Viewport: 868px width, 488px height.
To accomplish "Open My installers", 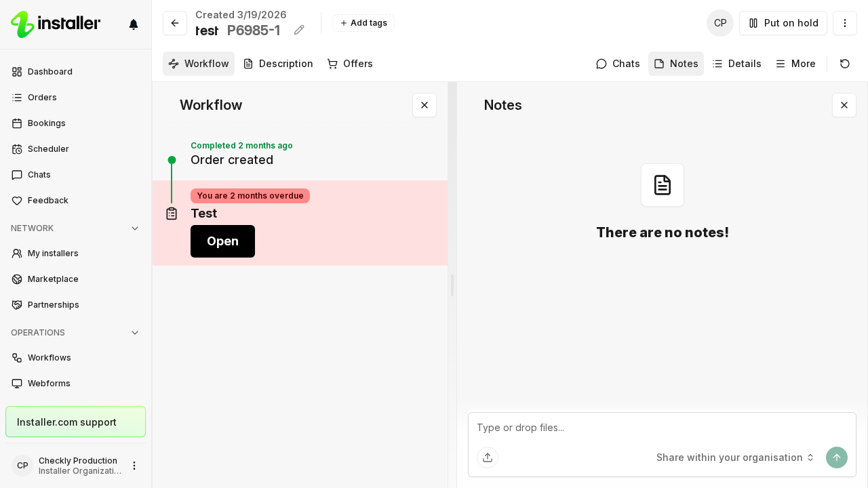I will point(76,253).
